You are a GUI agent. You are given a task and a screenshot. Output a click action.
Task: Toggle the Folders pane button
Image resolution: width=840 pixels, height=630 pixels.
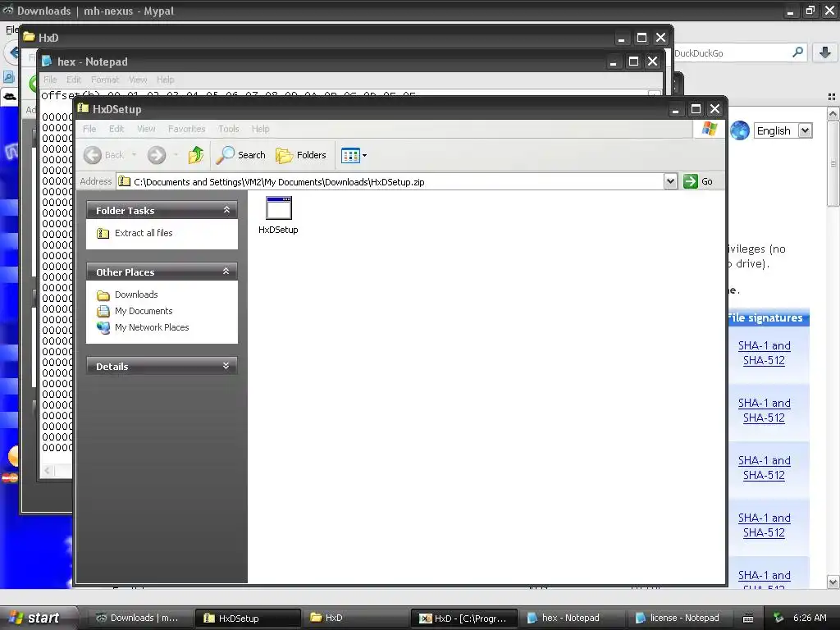[301, 155]
